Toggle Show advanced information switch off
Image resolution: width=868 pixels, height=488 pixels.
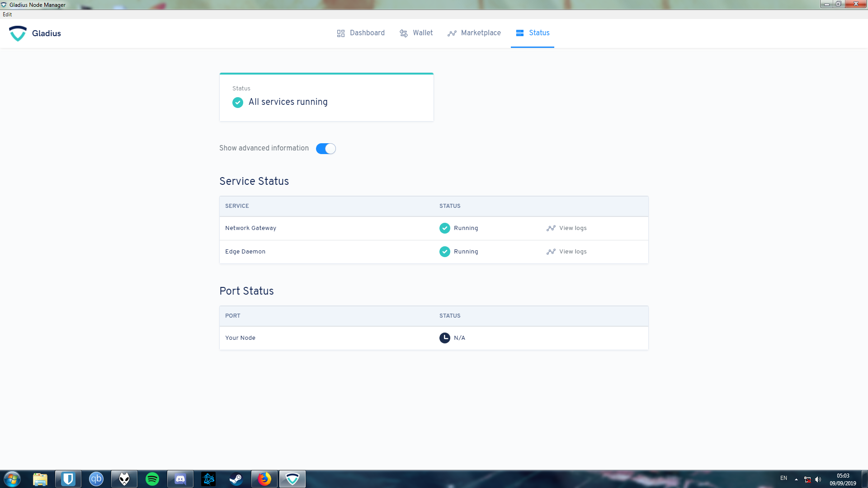point(325,149)
